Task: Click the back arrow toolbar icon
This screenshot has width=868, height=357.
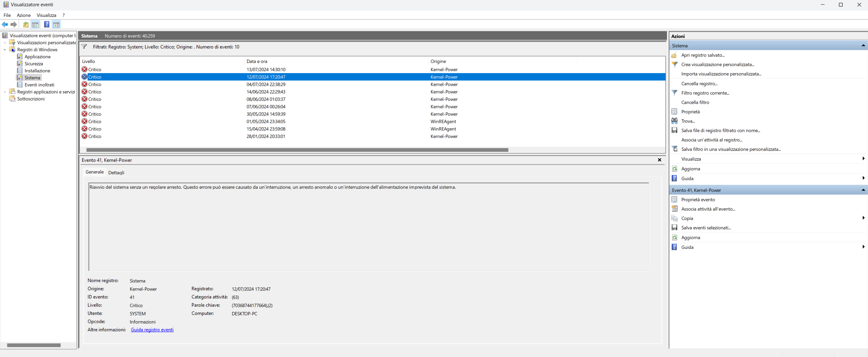Action: (5, 25)
